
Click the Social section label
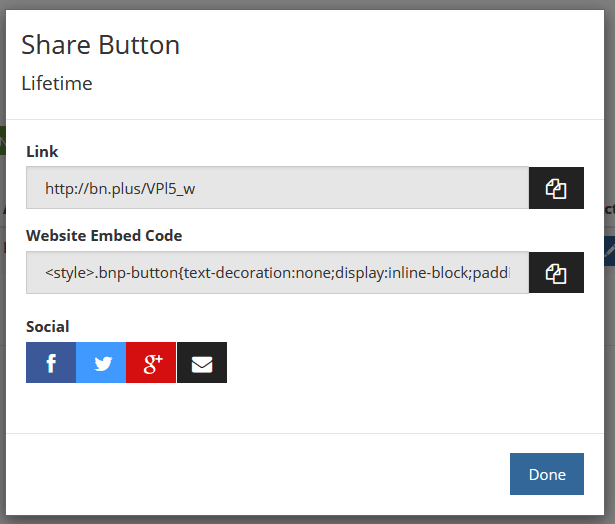[48, 327]
